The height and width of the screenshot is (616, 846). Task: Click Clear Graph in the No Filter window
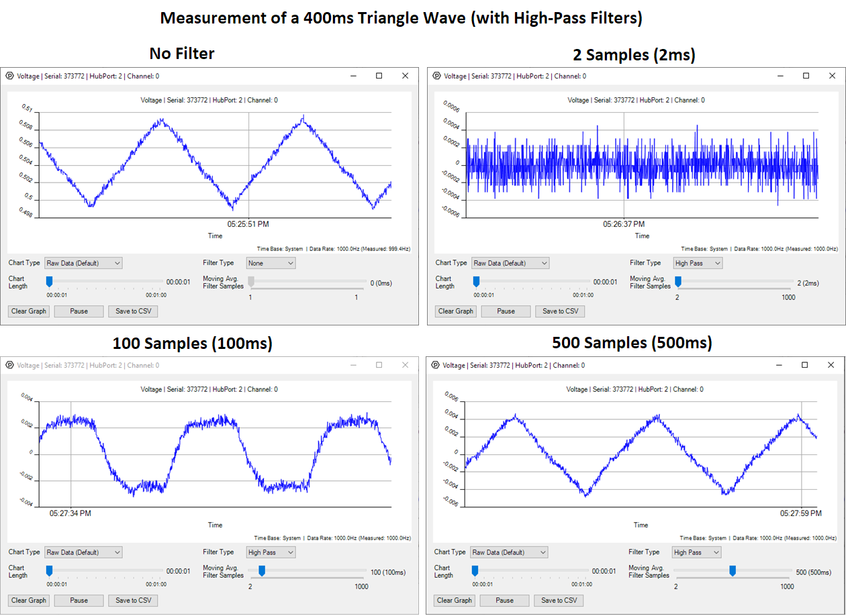point(28,311)
